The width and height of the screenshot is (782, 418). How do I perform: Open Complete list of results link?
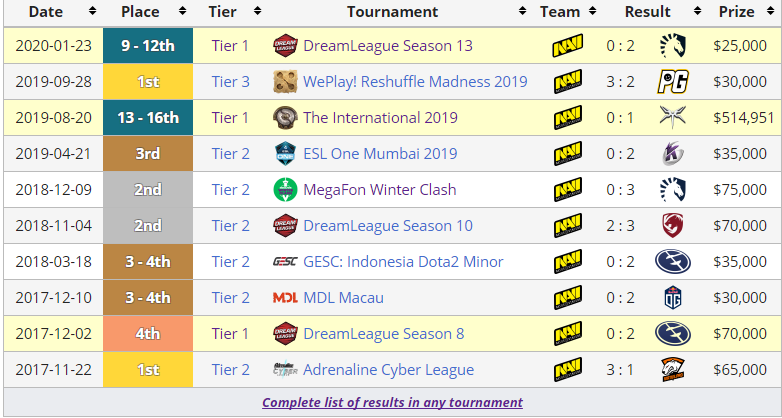[392, 402]
